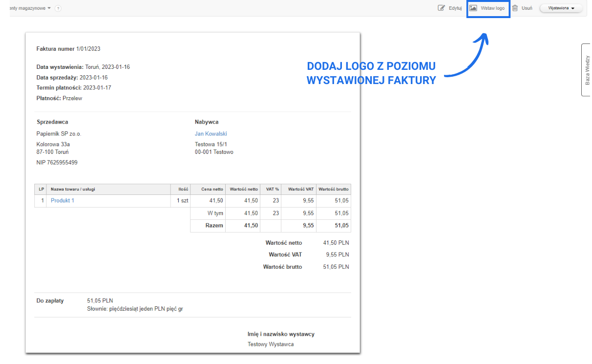Click the Data sprzedaży 2023-01-16 line
592x364 pixels.
coord(72,78)
